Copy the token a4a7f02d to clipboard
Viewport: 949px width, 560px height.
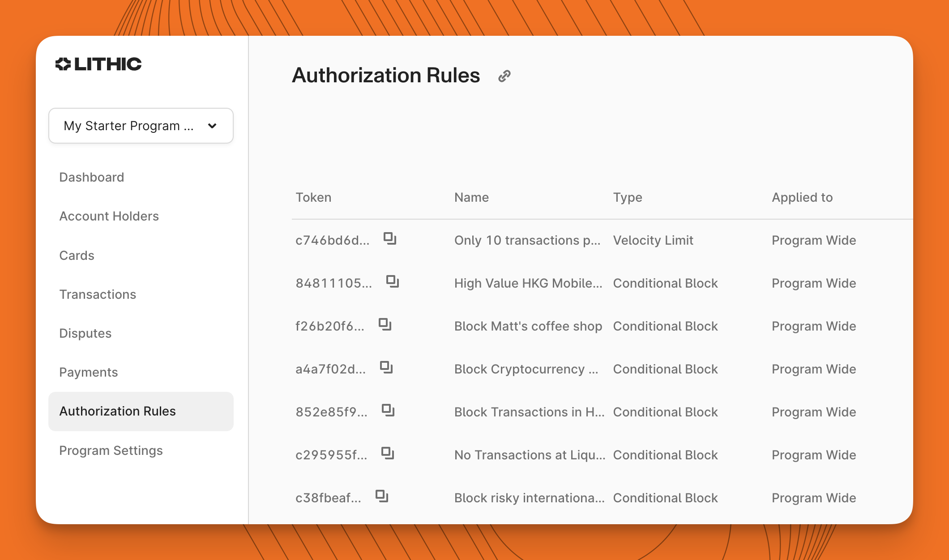coord(386,368)
